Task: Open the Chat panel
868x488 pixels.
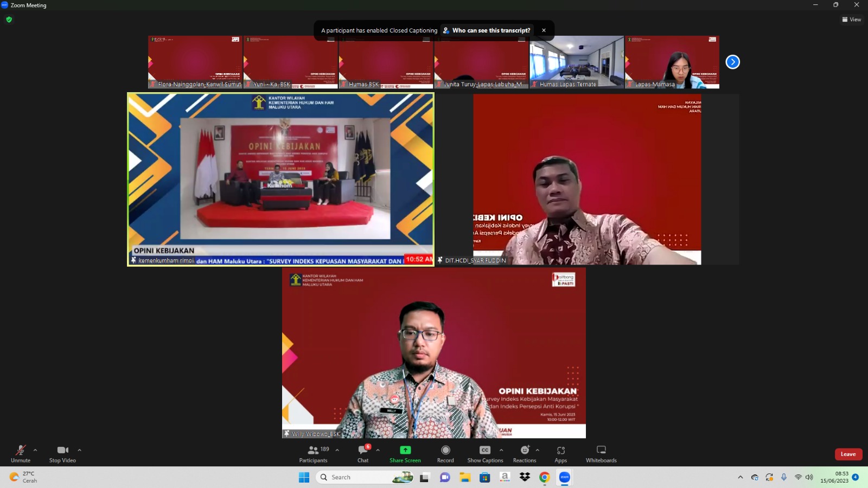Action: pos(363,454)
